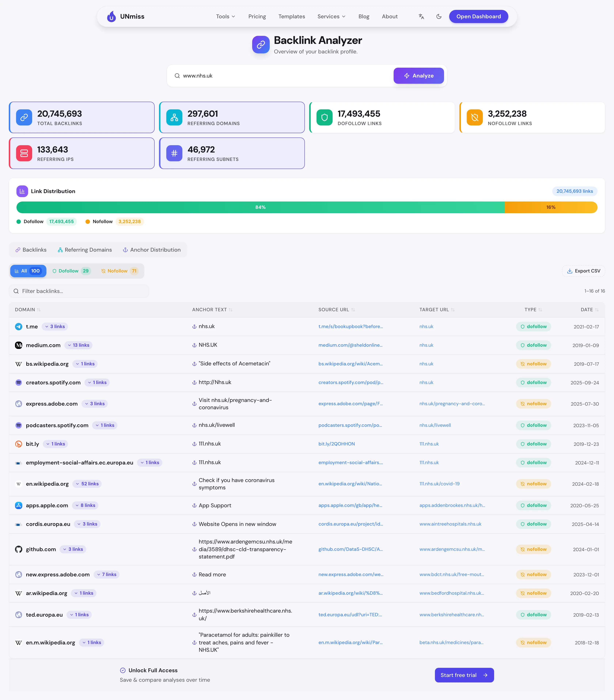The image size is (614, 700).
Task: Click the cordis.europa.eu flag favicon
Action: (18, 524)
